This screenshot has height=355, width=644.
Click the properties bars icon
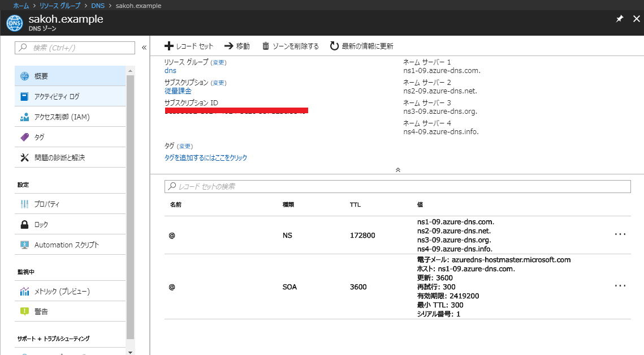25,204
